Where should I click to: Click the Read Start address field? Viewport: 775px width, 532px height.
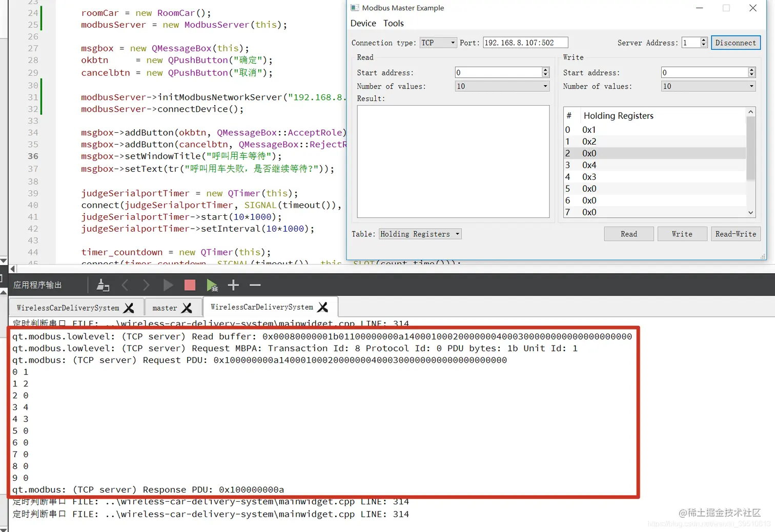coord(498,72)
